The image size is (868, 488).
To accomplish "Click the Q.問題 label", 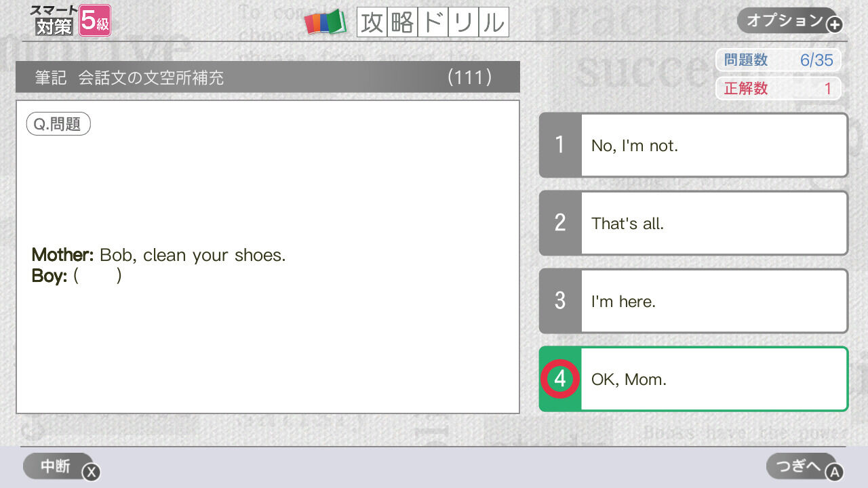I will [58, 123].
